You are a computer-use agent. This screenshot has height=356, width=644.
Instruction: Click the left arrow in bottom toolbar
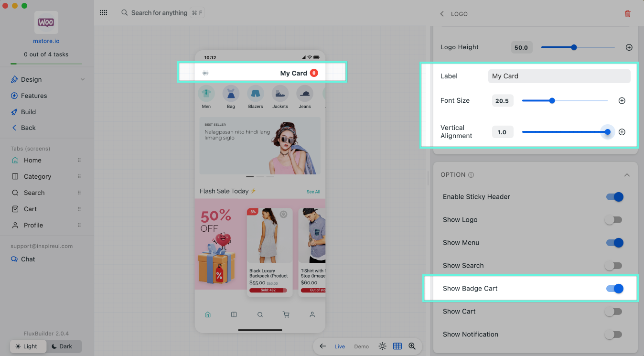coord(323,346)
